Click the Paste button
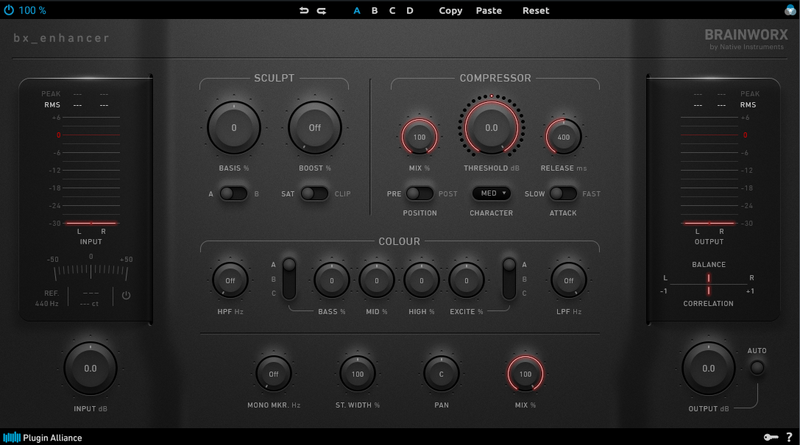800x445 pixels. [x=489, y=10]
